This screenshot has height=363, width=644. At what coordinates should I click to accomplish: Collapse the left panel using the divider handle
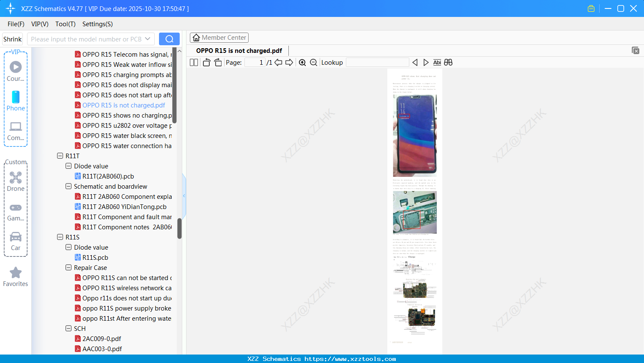(184, 196)
